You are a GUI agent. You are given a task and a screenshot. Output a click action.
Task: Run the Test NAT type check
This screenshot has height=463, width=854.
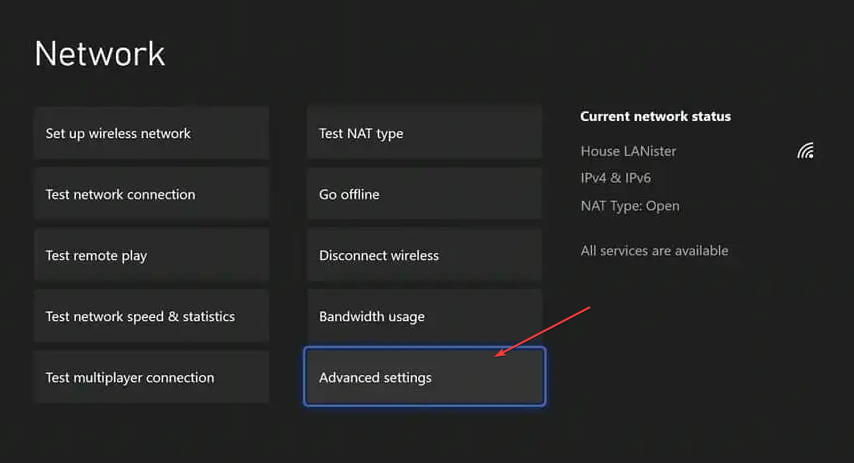[x=424, y=133]
